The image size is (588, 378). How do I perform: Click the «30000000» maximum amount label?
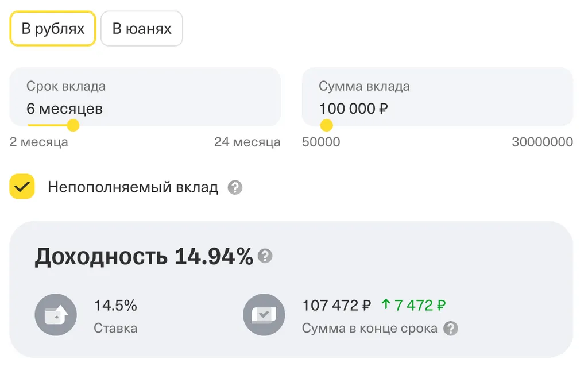542,142
